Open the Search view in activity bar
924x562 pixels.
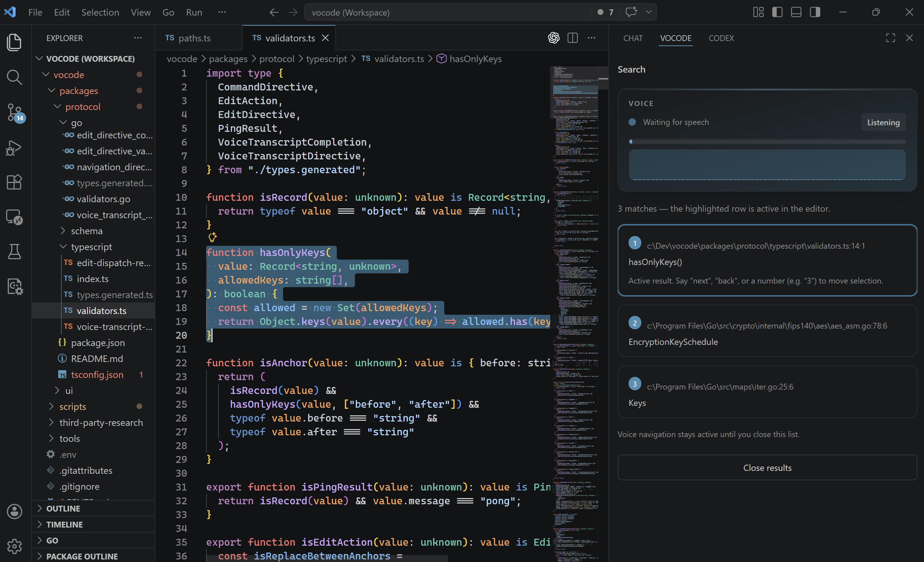14,77
